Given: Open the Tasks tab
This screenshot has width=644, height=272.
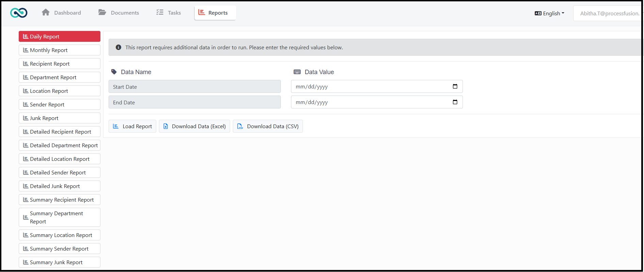Looking at the screenshot, I should click(x=168, y=13).
